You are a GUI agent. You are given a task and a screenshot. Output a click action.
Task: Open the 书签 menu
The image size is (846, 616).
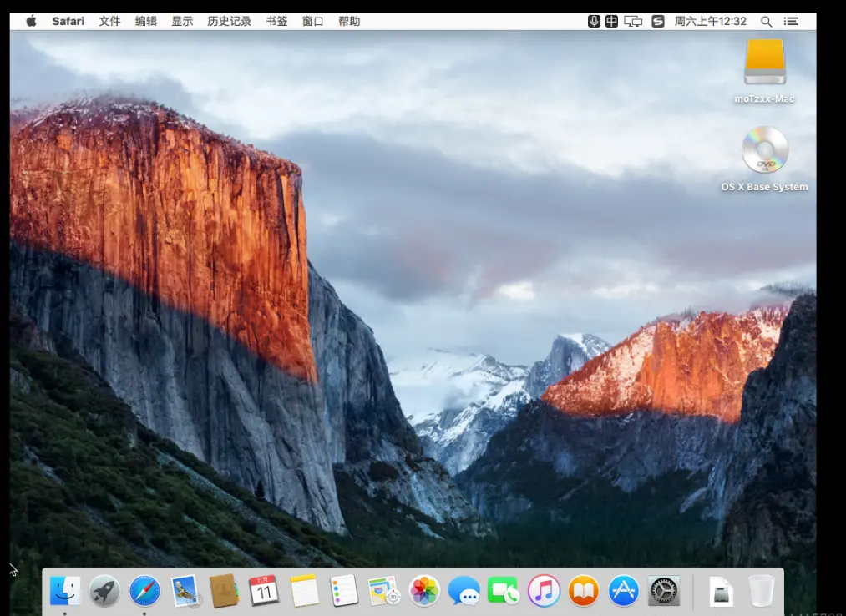[x=276, y=21]
